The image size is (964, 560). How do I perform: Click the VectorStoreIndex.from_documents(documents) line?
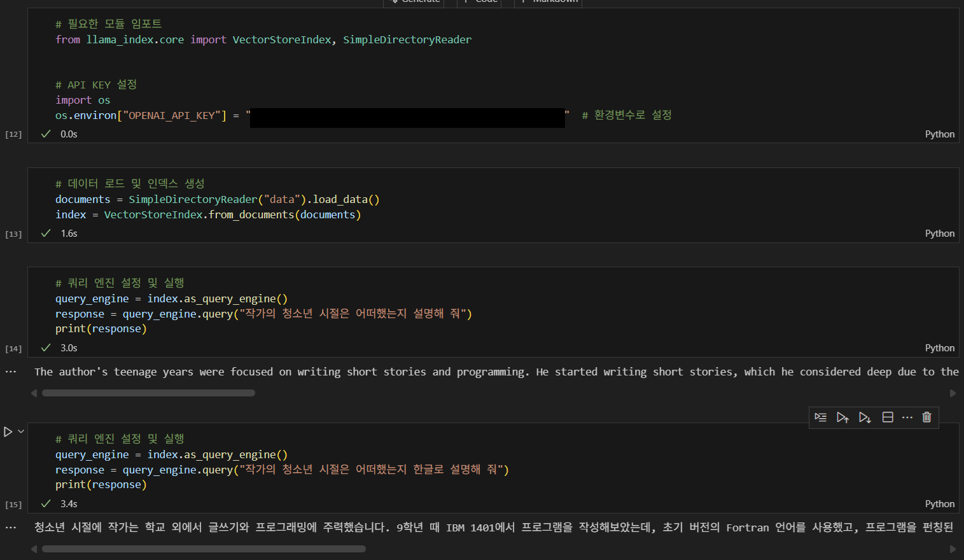pyautogui.click(x=208, y=214)
